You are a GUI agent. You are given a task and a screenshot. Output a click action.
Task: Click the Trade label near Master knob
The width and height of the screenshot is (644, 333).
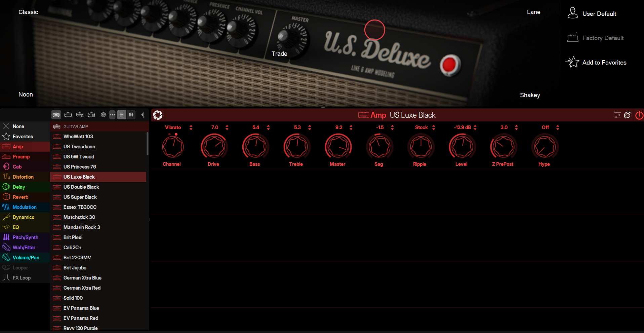(x=279, y=54)
